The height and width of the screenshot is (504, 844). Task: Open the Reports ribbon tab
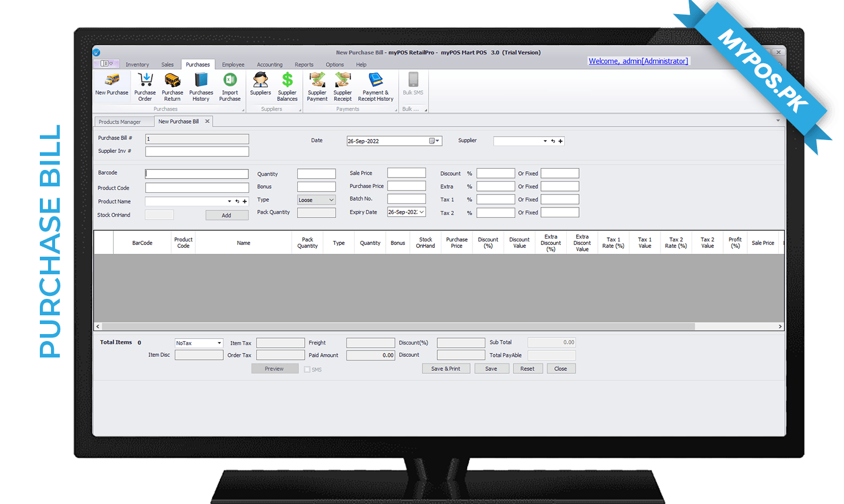(304, 64)
